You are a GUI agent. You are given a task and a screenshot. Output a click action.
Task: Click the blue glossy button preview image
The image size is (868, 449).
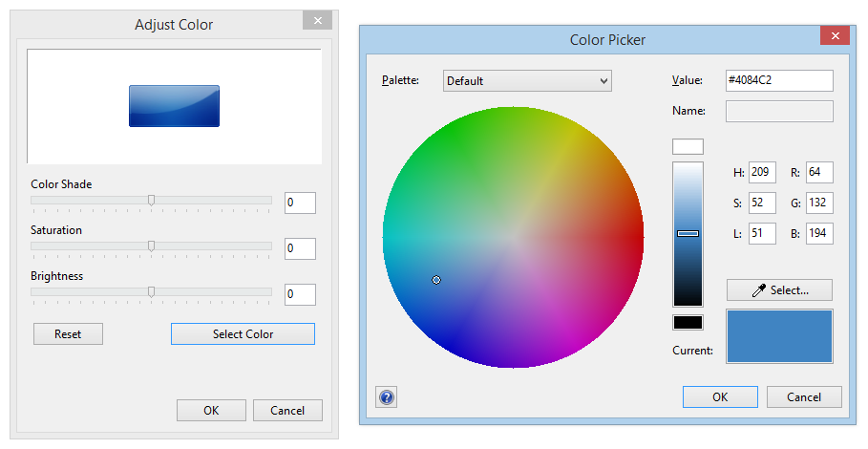coord(174,106)
